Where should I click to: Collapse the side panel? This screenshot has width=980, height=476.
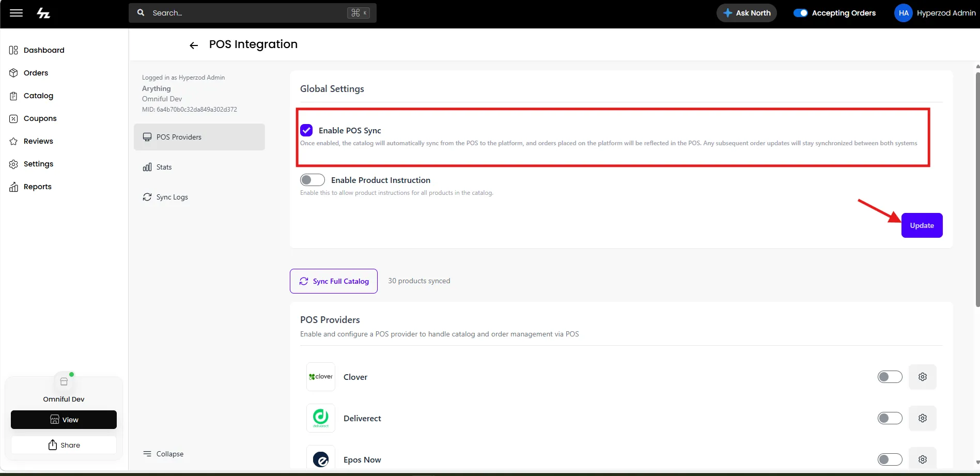click(163, 454)
